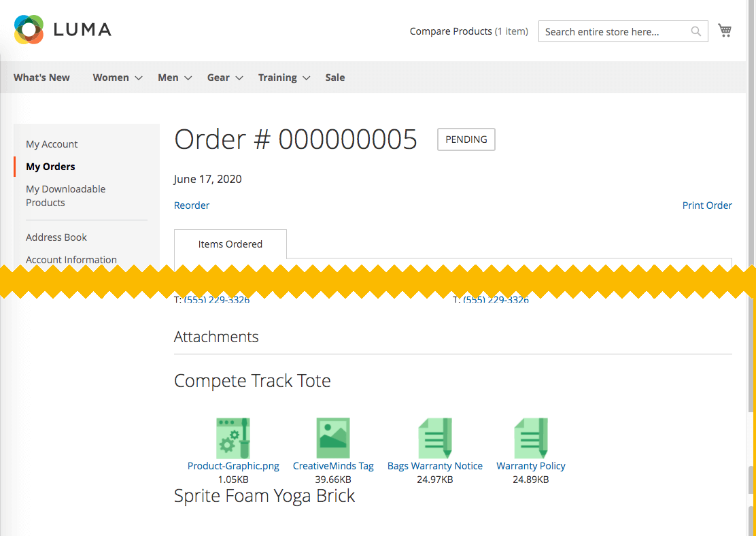Expand the Men menu dropdown
Image resolution: width=756 pixels, height=536 pixels.
pos(174,78)
